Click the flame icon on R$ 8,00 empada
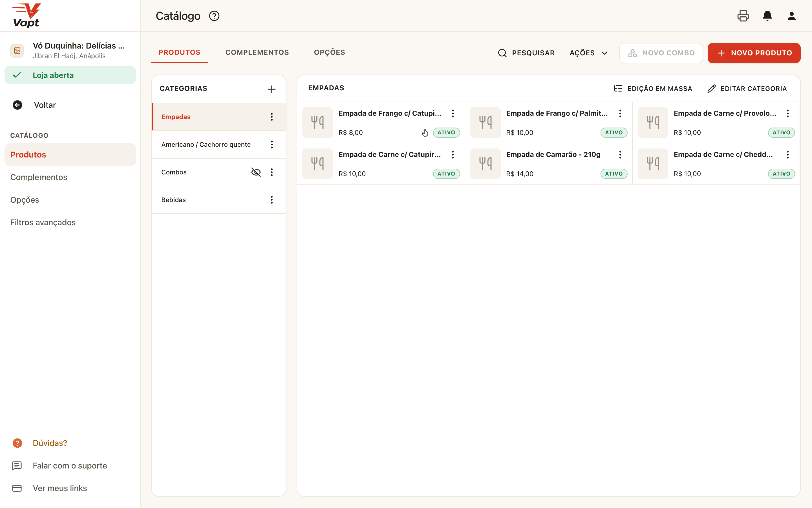 (425, 133)
